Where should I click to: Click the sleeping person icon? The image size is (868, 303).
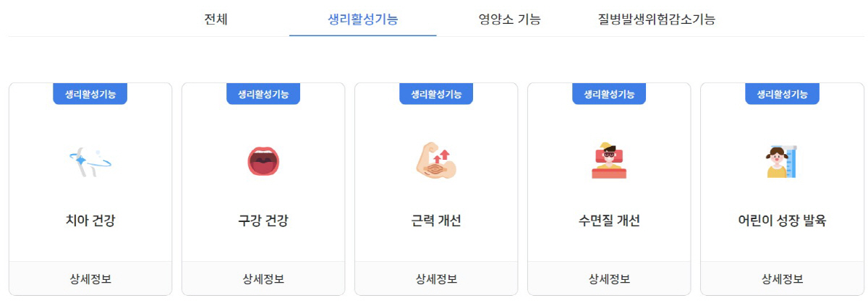[x=609, y=161]
